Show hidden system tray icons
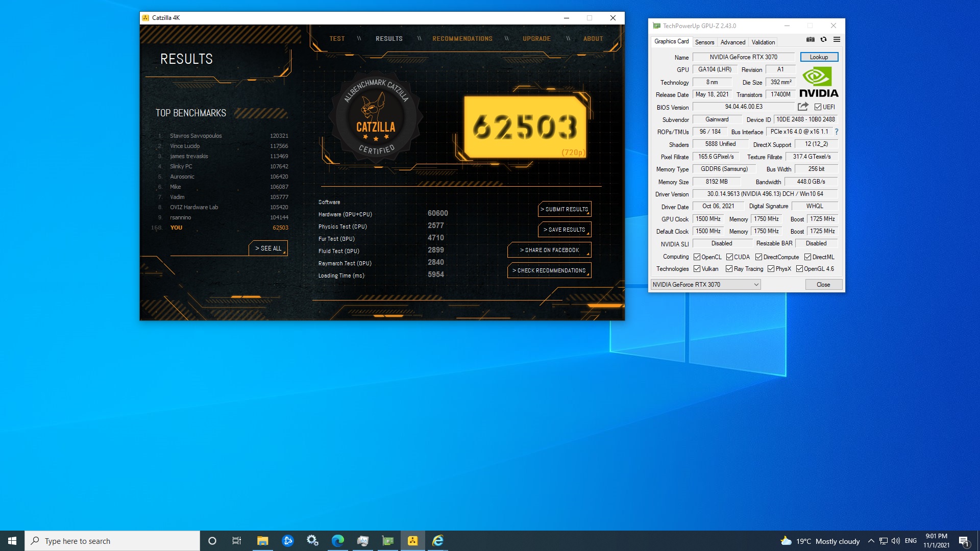 pyautogui.click(x=871, y=541)
